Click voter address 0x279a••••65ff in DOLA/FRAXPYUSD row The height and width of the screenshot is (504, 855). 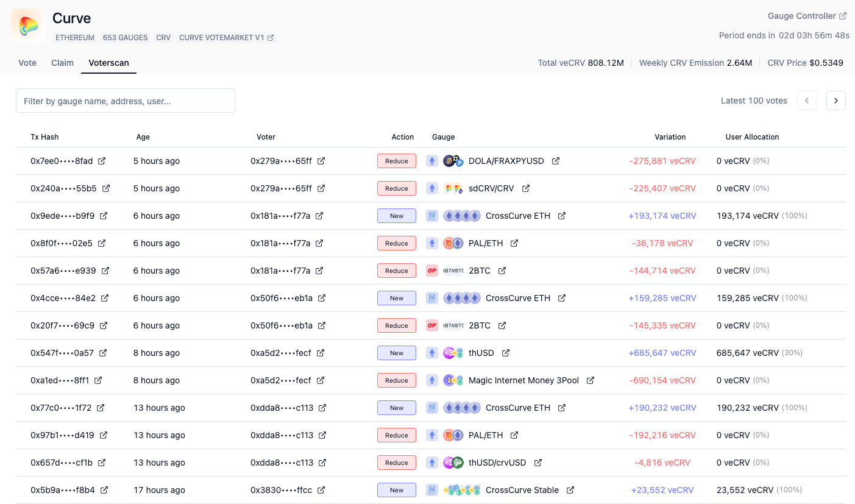281,161
